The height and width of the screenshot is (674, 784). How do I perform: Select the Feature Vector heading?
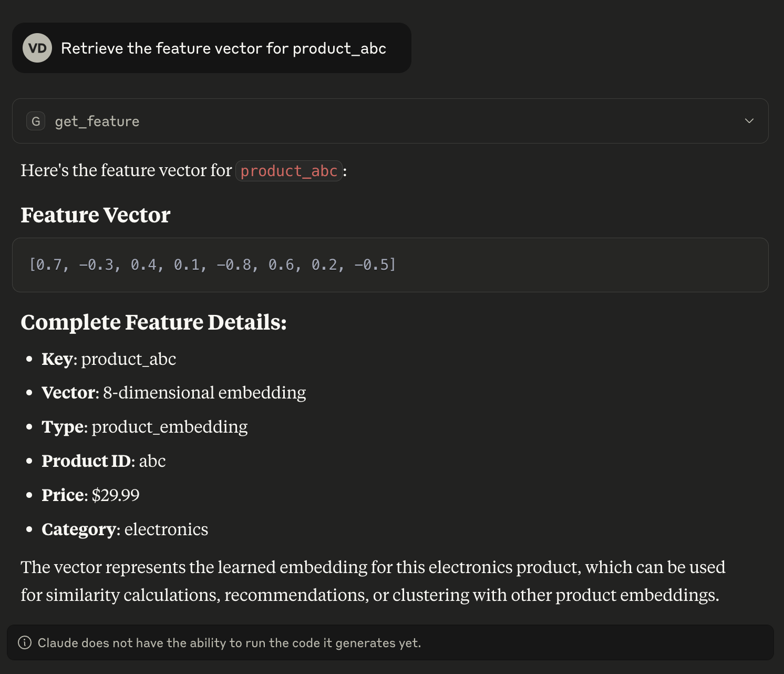pyautogui.click(x=96, y=215)
